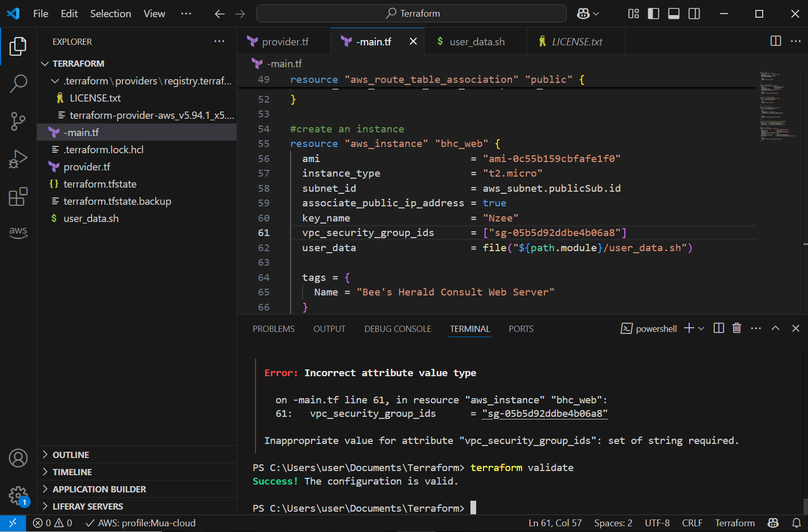This screenshot has height=532, width=808.
Task: Click the Go Forward arrow
Action: pyautogui.click(x=240, y=14)
